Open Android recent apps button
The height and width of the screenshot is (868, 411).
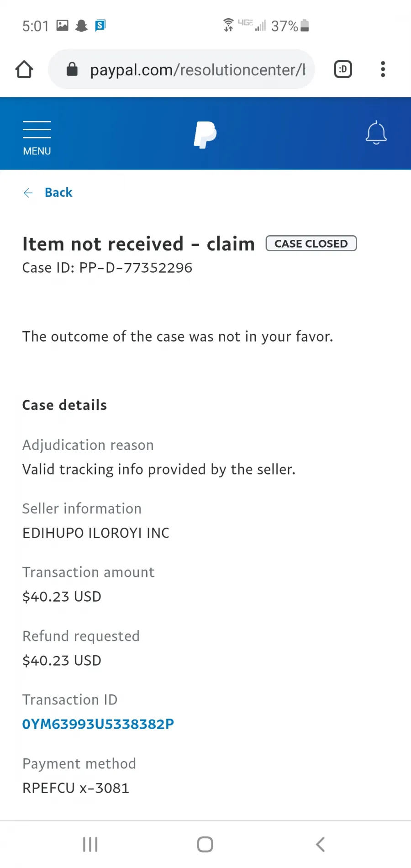(x=90, y=844)
